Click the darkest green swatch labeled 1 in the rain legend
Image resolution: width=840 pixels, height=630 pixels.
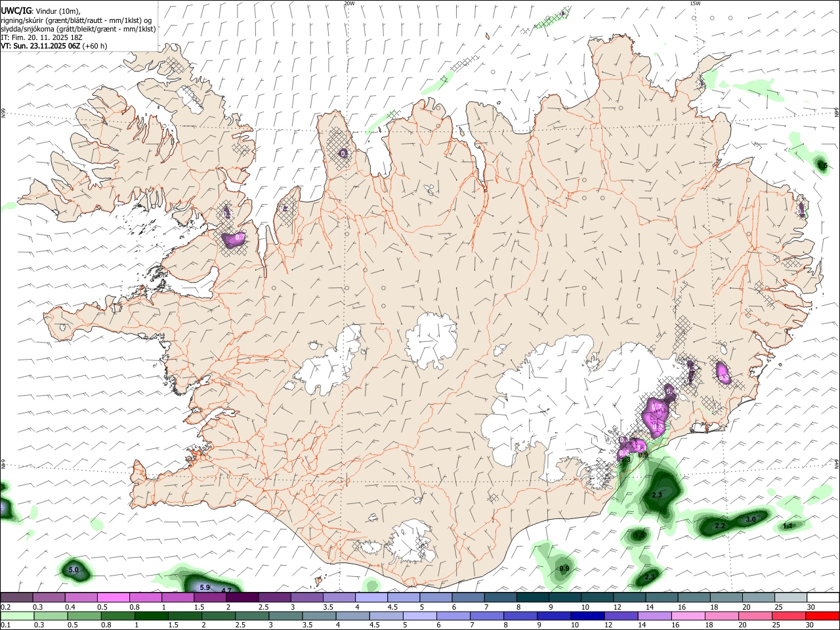[150, 616]
